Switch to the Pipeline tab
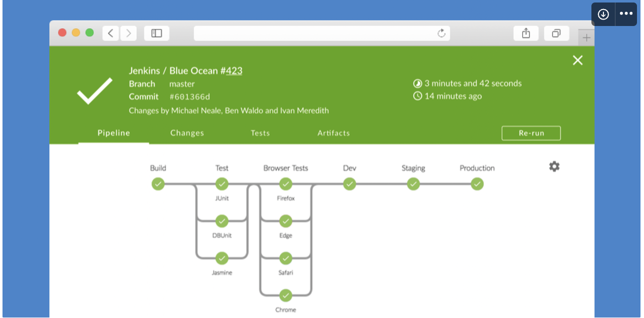The height and width of the screenshot is (318, 644). 114,133
